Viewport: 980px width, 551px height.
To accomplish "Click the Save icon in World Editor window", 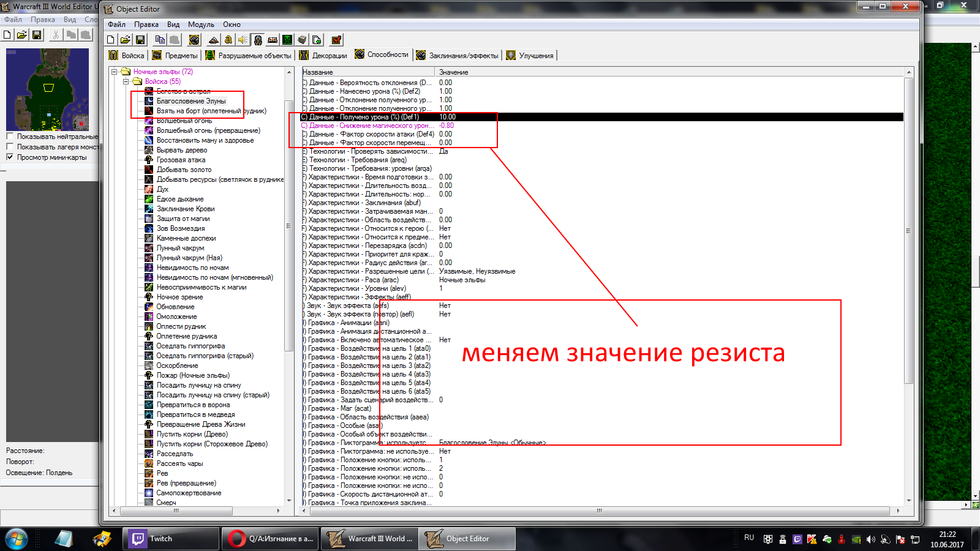I will 37,35.
